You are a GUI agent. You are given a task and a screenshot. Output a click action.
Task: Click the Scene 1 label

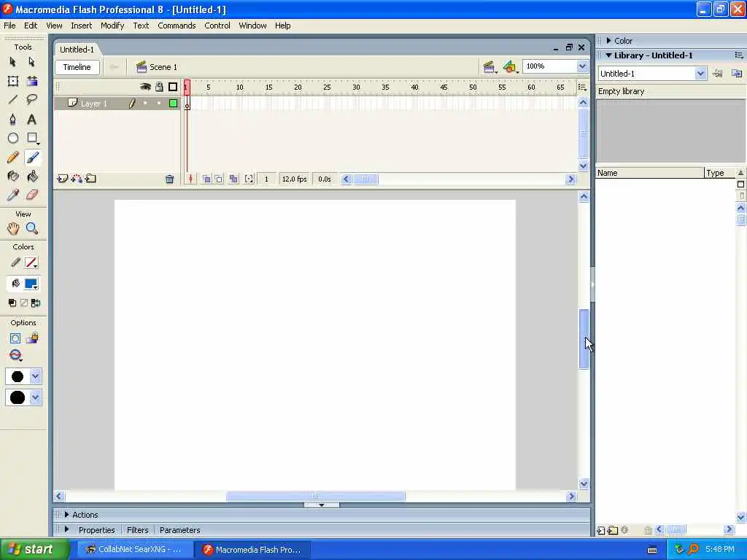pos(163,67)
